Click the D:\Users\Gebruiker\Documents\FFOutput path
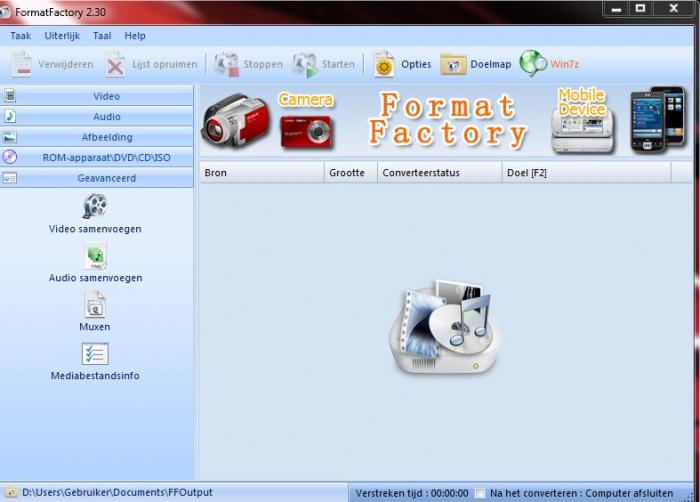Screen dimensions: 700x502 (x=117, y=493)
